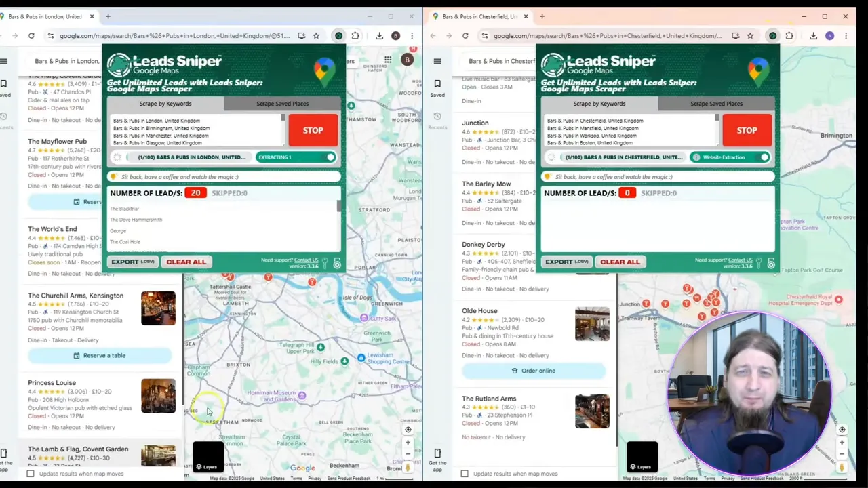Click lock icon in London Leads Sniper panel
Viewport: 868px width, 488px height.
(337, 264)
